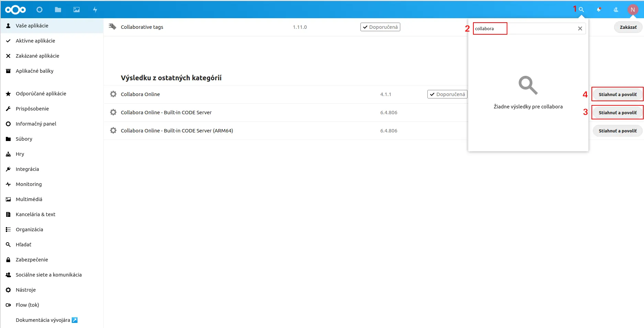The image size is (644, 328).
Task: Open Zabezpečenie category
Action: tap(52, 260)
